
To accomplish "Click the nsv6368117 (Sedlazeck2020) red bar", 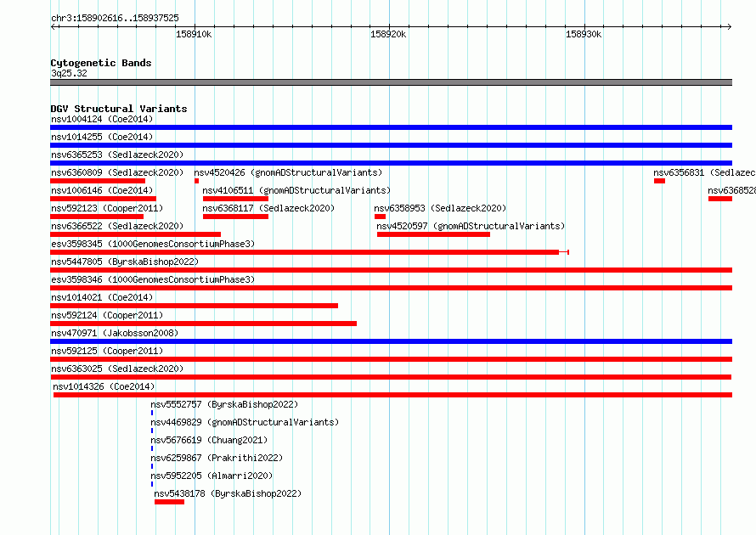I will (x=236, y=217).
